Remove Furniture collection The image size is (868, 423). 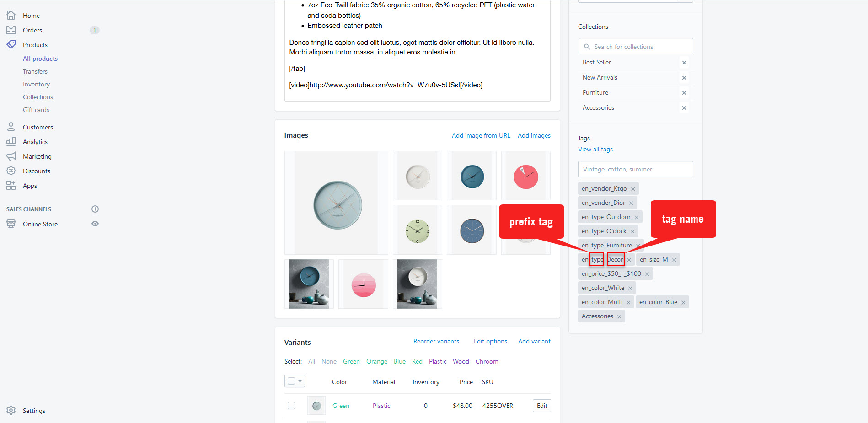(x=684, y=93)
